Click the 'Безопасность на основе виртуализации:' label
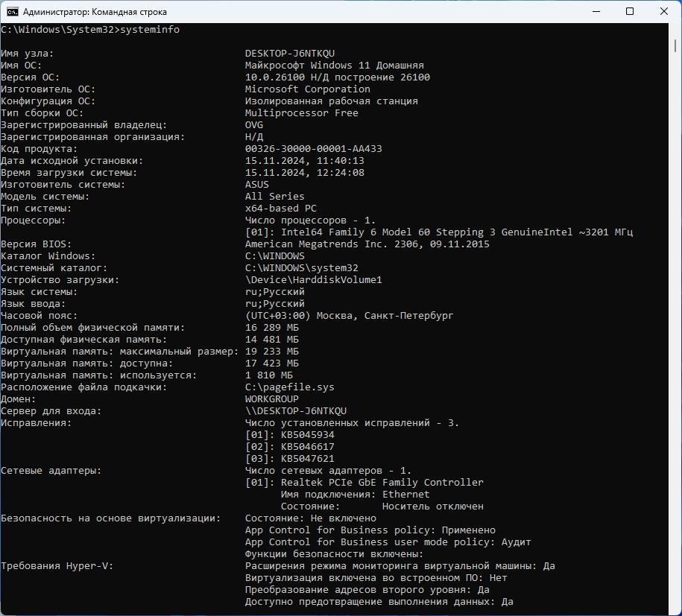The image size is (682, 616). pyautogui.click(x=110, y=518)
